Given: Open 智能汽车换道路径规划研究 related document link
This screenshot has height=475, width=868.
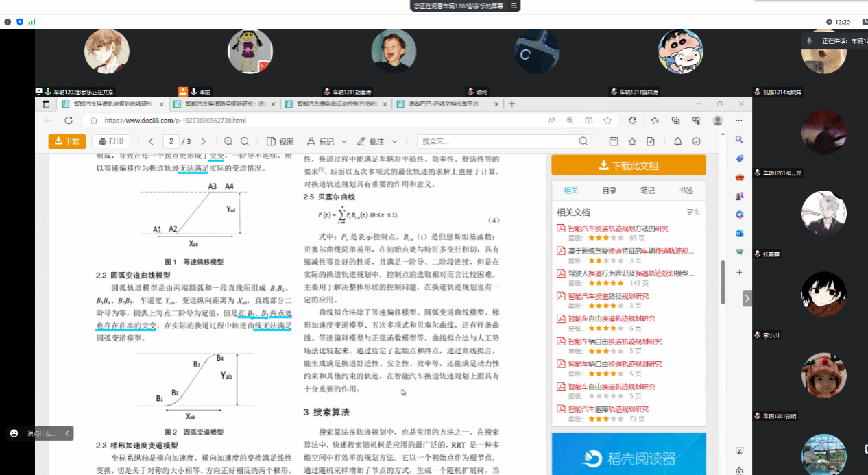Looking at the screenshot, I should (608, 296).
